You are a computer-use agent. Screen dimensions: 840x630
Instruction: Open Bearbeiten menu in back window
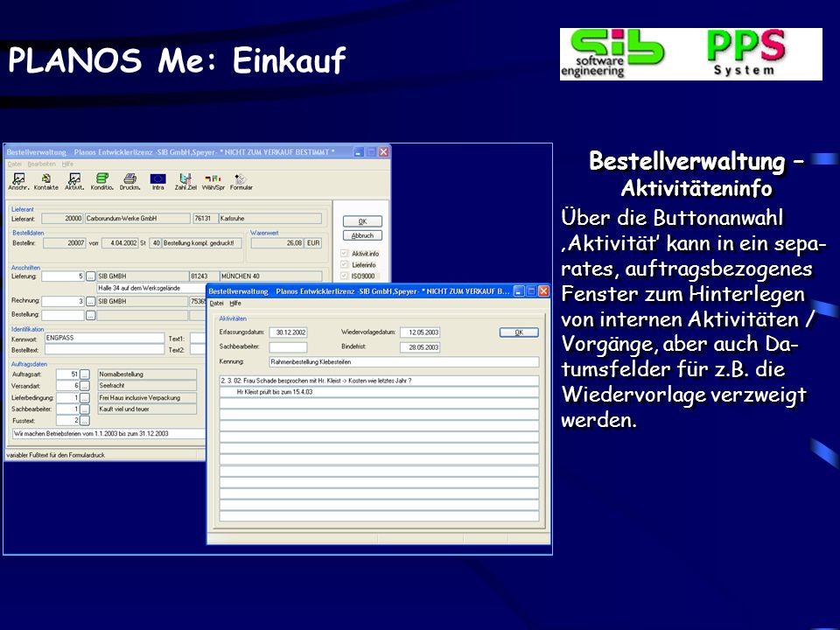(42, 164)
